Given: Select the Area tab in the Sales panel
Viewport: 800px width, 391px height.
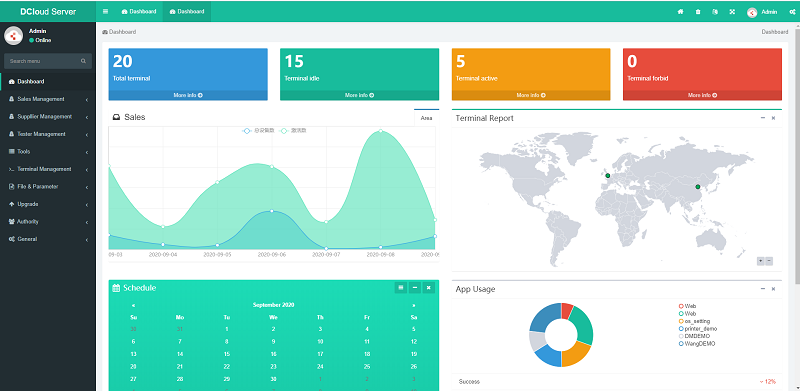Looking at the screenshot, I should (427, 118).
